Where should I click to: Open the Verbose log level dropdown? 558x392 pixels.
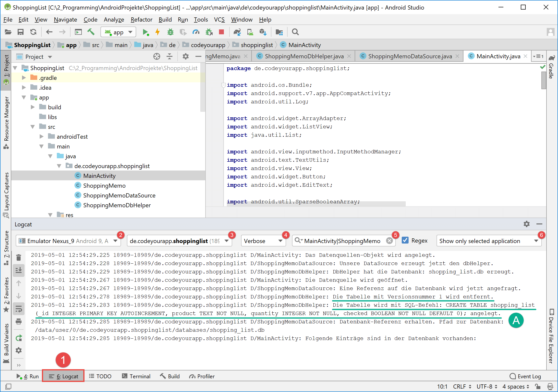pyautogui.click(x=263, y=241)
